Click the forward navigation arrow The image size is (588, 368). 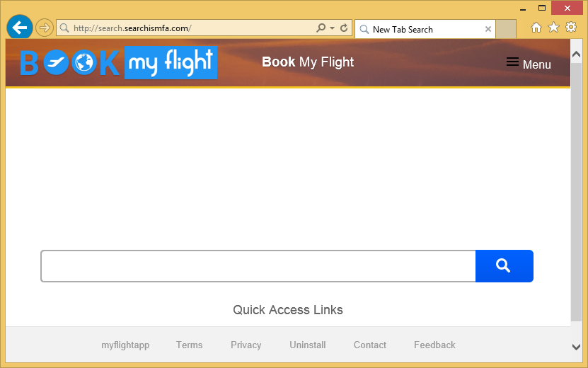(45, 28)
